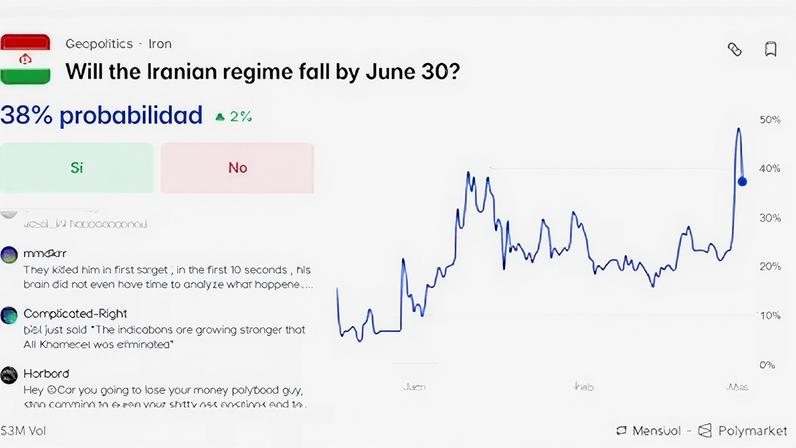Click the Complicated-Right username

78,313
